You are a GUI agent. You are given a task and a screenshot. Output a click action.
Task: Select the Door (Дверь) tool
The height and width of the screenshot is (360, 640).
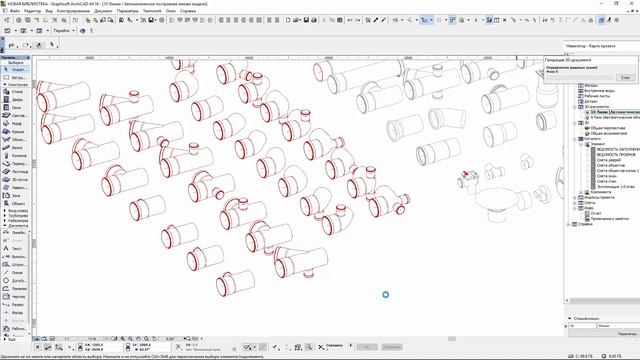[x=15, y=100]
